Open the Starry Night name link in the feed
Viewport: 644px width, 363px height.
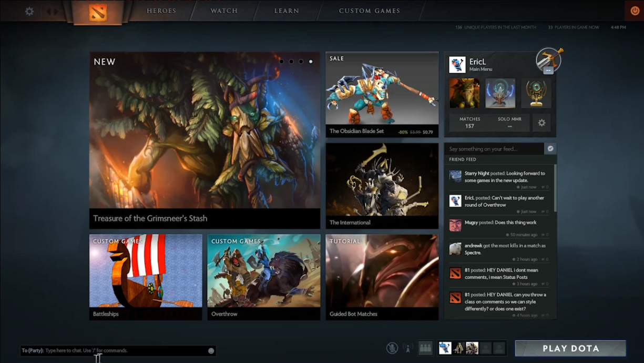(x=477, y=173)
